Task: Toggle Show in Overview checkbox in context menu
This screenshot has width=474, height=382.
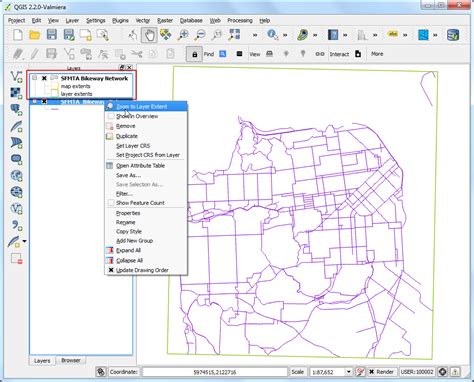Action: (111, 116)
